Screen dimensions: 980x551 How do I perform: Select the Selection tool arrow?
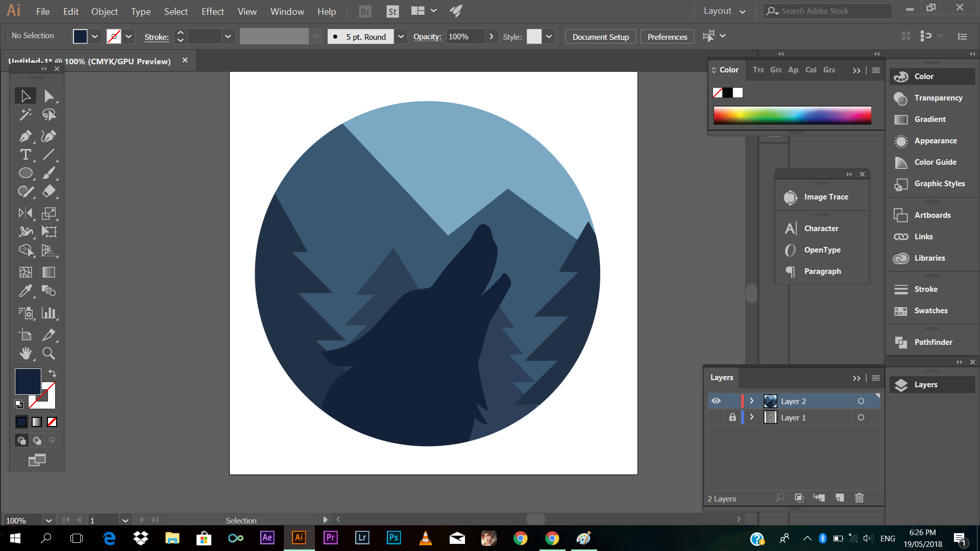(x=26, y=96)
